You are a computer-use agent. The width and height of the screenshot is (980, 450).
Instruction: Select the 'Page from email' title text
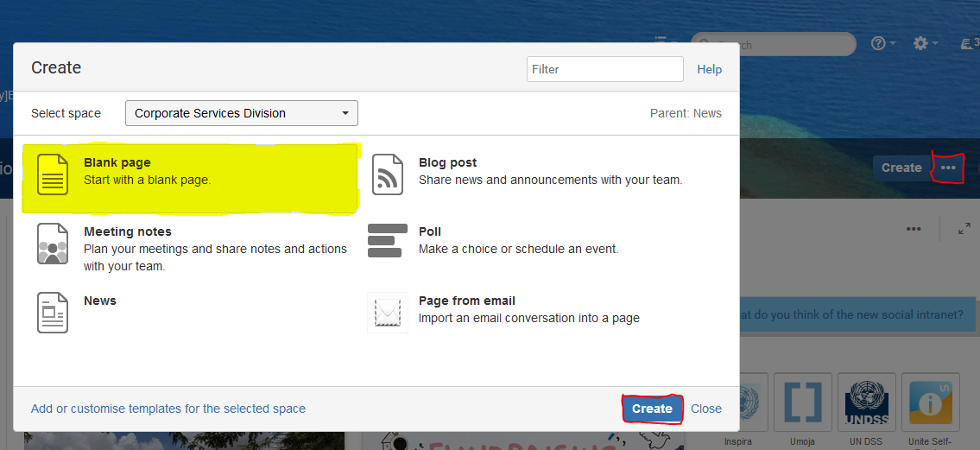[467, 301]
